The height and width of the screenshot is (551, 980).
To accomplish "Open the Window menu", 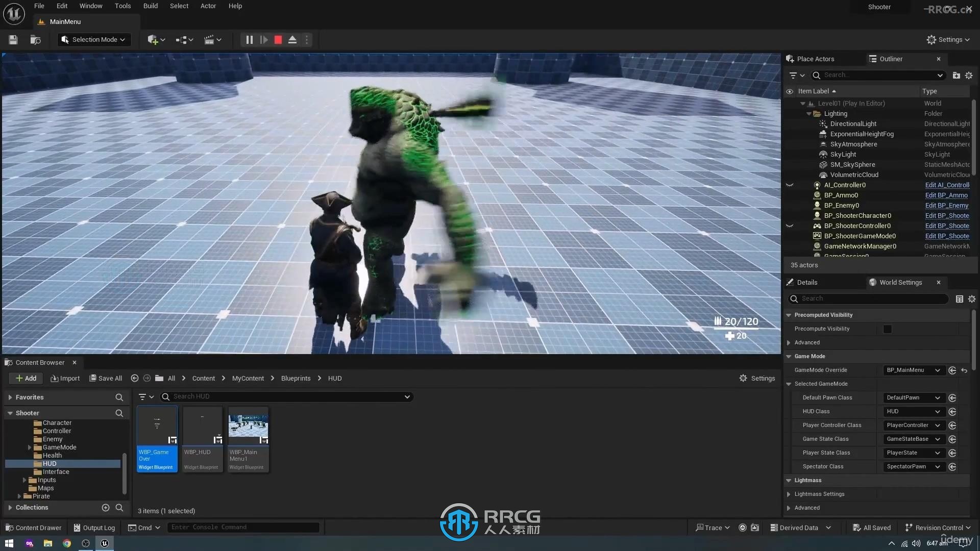I will [91, 6].
